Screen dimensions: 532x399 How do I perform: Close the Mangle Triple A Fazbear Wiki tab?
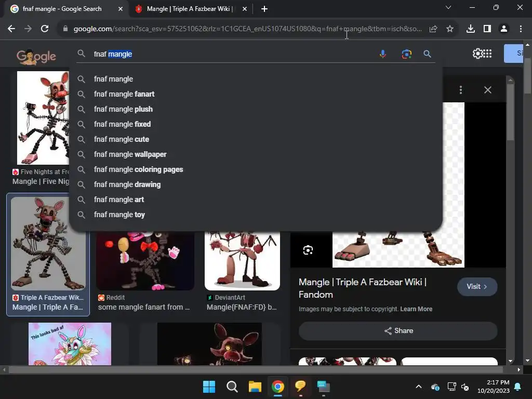[245, 9]
